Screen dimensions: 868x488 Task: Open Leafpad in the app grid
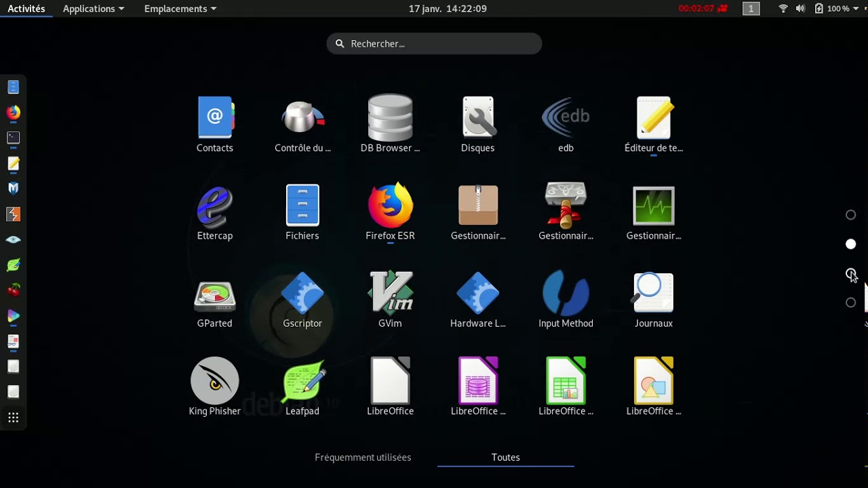click(302, 388)
